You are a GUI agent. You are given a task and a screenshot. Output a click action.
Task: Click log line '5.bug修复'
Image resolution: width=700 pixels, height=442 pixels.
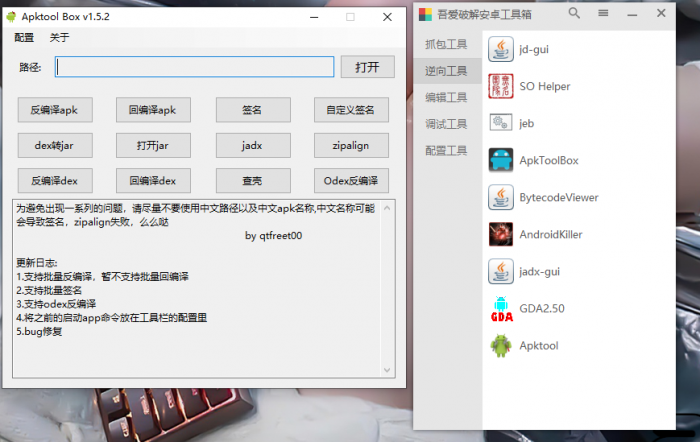coord(39,332)
